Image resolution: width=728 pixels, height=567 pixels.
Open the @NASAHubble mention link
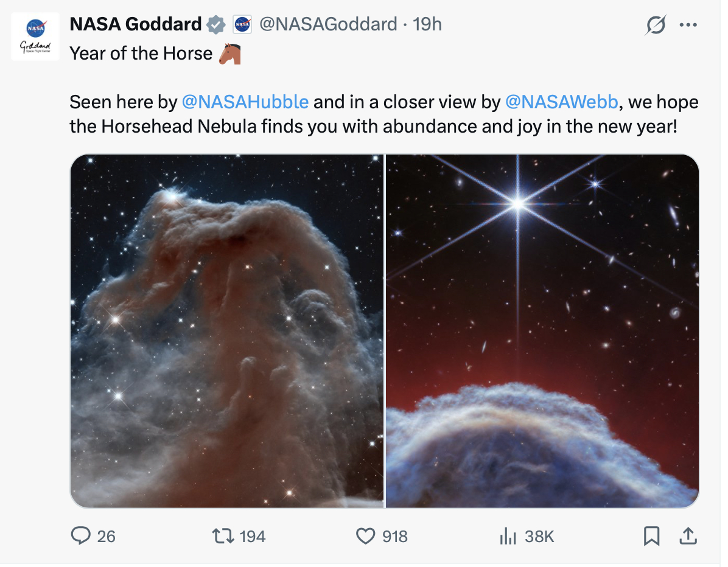click(245, 102)
